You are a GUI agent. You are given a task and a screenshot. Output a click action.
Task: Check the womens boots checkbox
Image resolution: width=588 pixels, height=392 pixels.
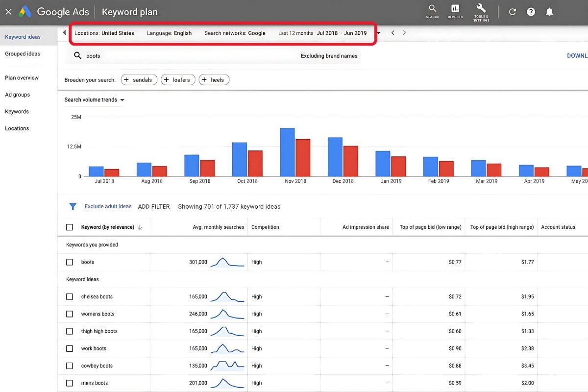click(70, 314)
